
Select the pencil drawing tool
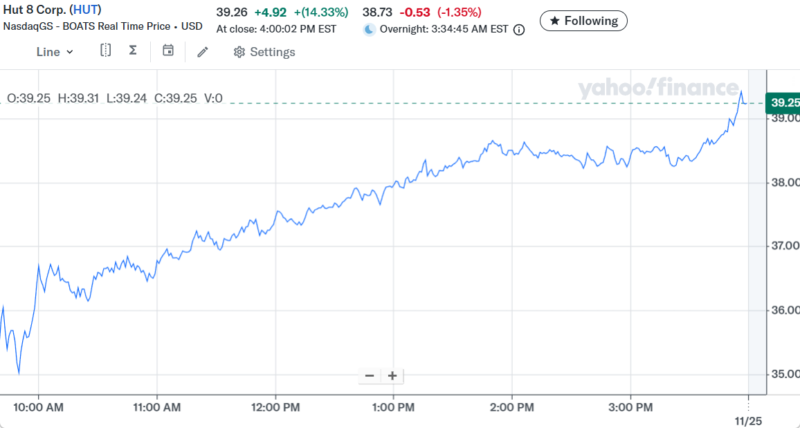(x=202, y=52)
